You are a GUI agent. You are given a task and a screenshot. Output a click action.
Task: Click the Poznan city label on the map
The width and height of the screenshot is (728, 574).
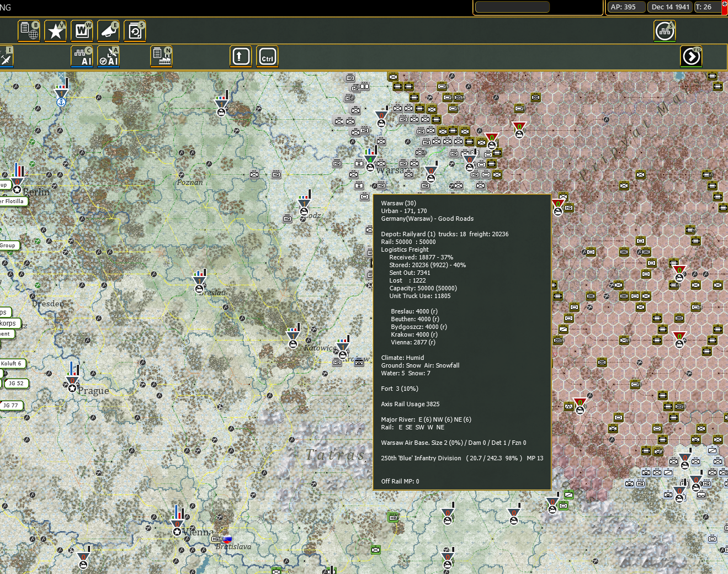pyautogui.click(x=190, y=182)
